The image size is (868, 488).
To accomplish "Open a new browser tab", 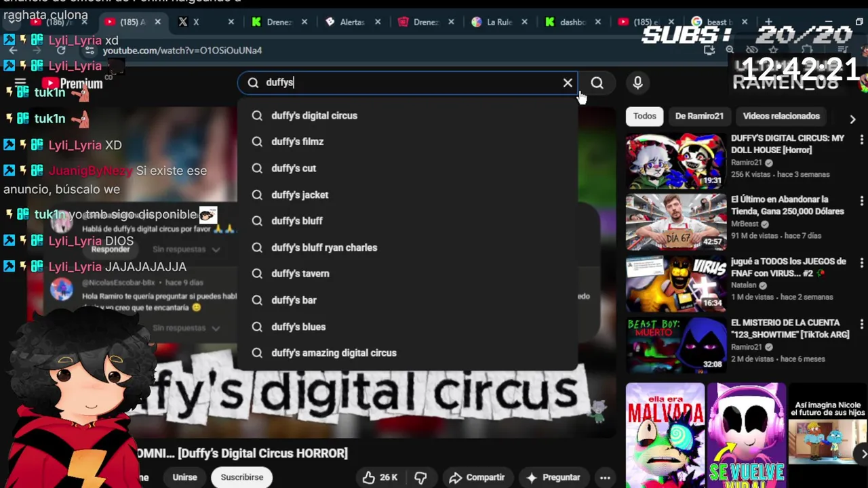I will tap(768, 22).
